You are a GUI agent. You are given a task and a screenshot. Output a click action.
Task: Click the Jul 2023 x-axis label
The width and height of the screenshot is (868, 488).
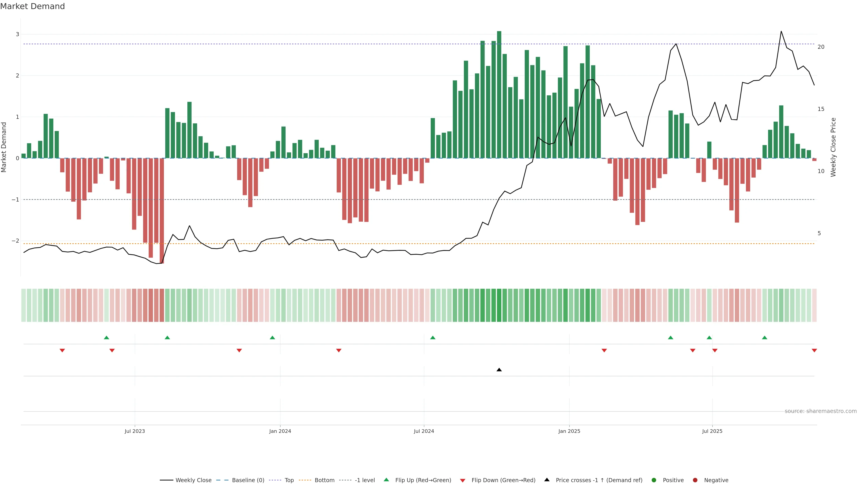click(x=134, y=431)
